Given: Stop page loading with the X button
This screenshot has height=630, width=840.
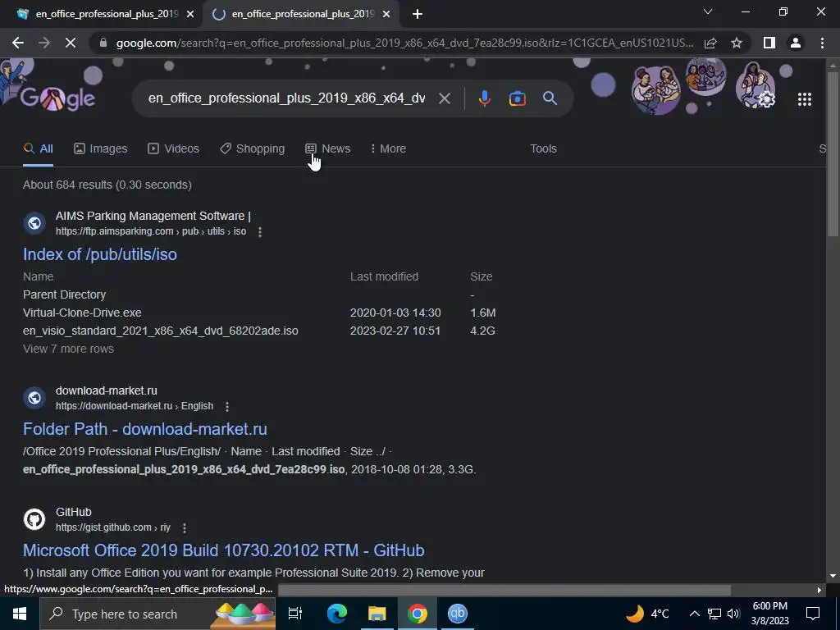Looking at the screenshot, I should (x=71, y=43).
